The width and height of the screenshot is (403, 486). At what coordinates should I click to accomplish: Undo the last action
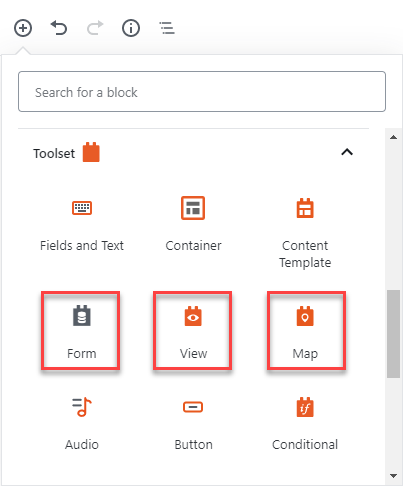coord(59,28)
